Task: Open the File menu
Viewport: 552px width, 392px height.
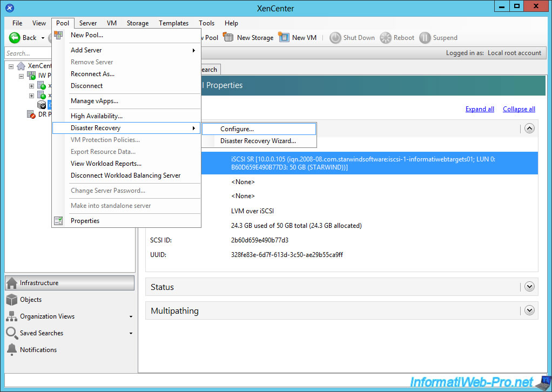Action: tap(17, 23)
